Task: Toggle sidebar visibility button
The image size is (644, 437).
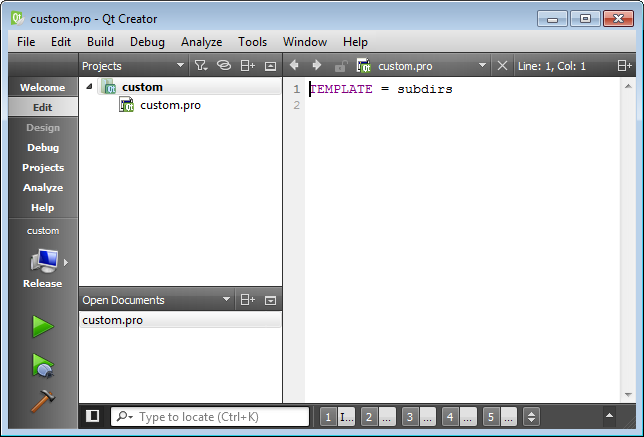Action: (x=92, y=416)
